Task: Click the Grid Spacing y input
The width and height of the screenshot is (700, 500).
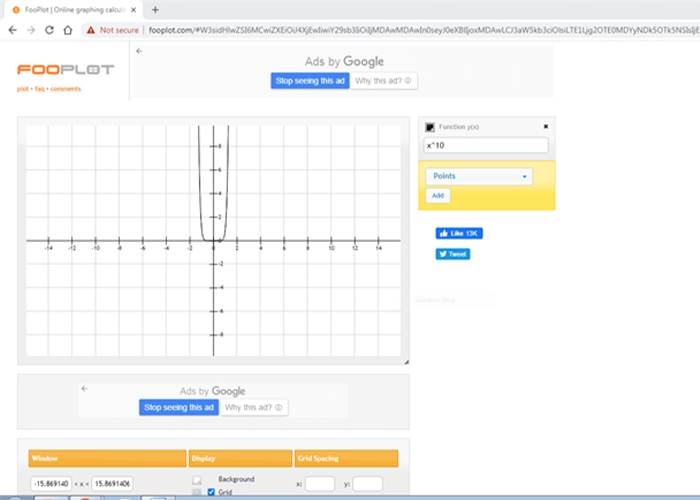Action: point(367,484)
